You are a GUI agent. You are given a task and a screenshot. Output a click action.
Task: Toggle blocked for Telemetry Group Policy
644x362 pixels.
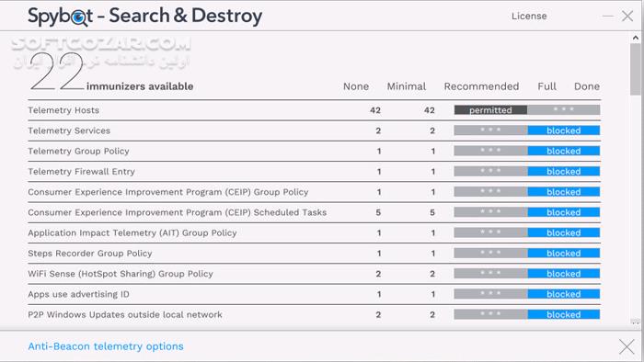[x=563, y=151]
